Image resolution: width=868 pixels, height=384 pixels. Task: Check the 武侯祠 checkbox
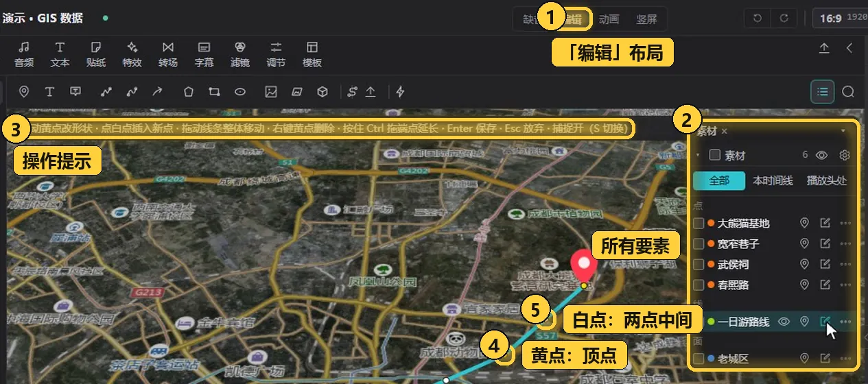click(x=699, y=264)
